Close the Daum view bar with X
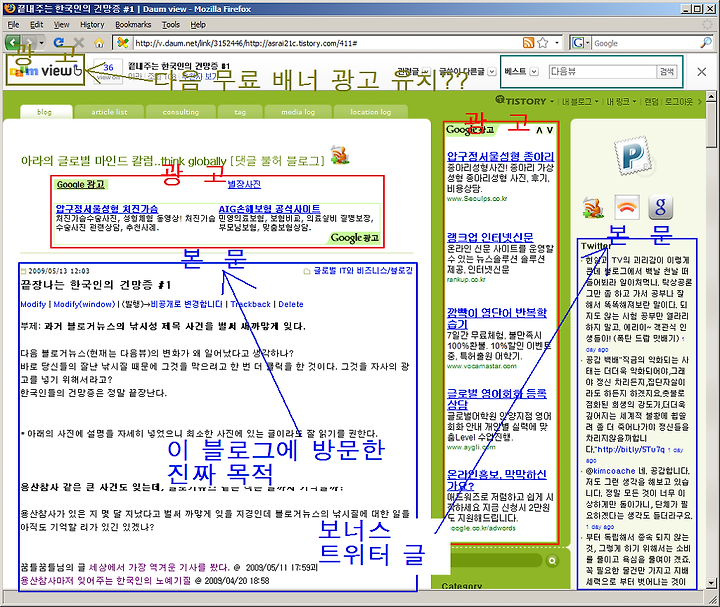Image resolution: width=720 pixels, height=607 pixels. point(702,72)
